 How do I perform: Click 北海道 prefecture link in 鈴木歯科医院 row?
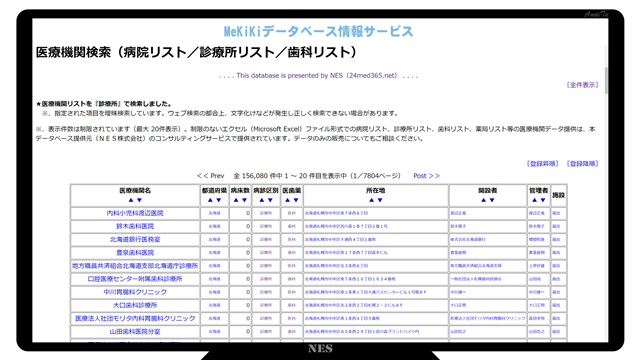pyautogui.click(x=214, y=226)
